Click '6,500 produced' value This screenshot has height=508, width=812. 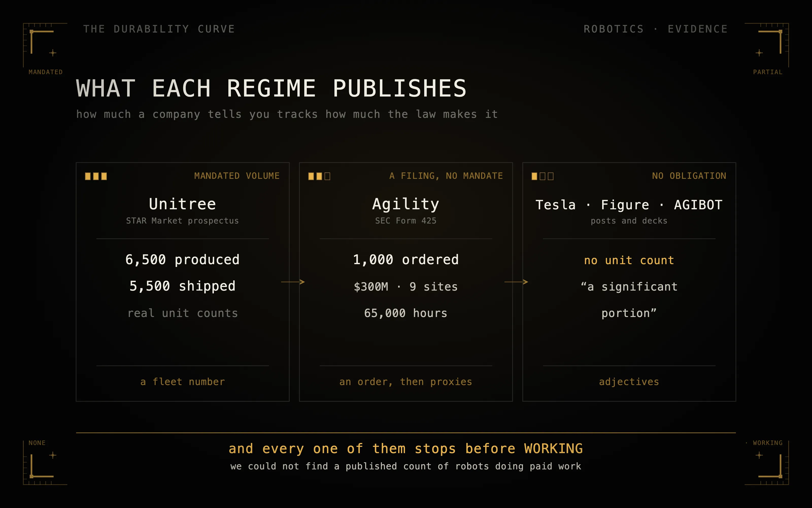182,260
